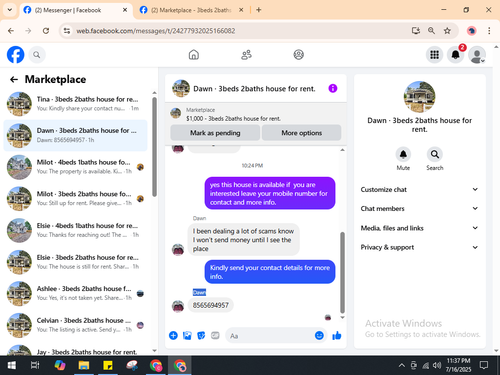The width and height of the screenshot is (500, 375).
Task: Open Ashlee 3beds 2baths conversation
Action: tap(75, 293)
